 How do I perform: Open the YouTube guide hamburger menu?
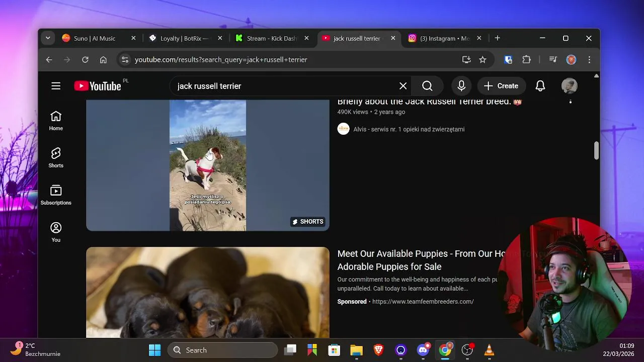tap(56, 86)
